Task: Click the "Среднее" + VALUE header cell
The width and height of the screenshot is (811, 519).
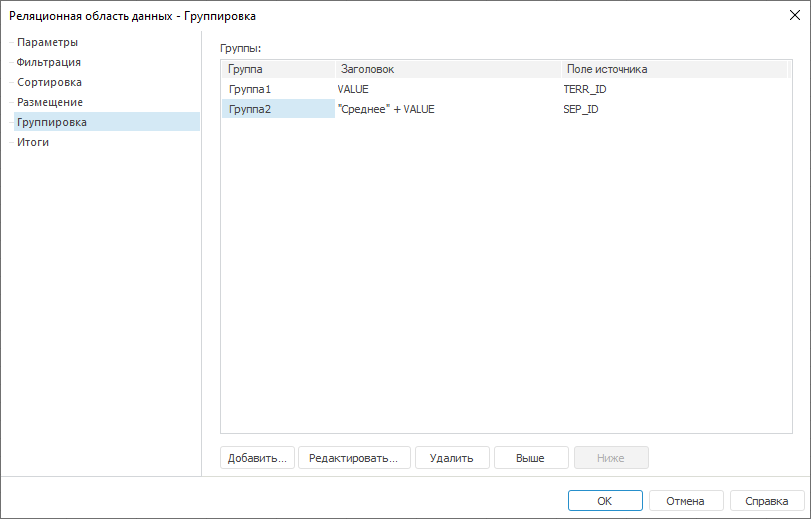Action: pos(387,109)
